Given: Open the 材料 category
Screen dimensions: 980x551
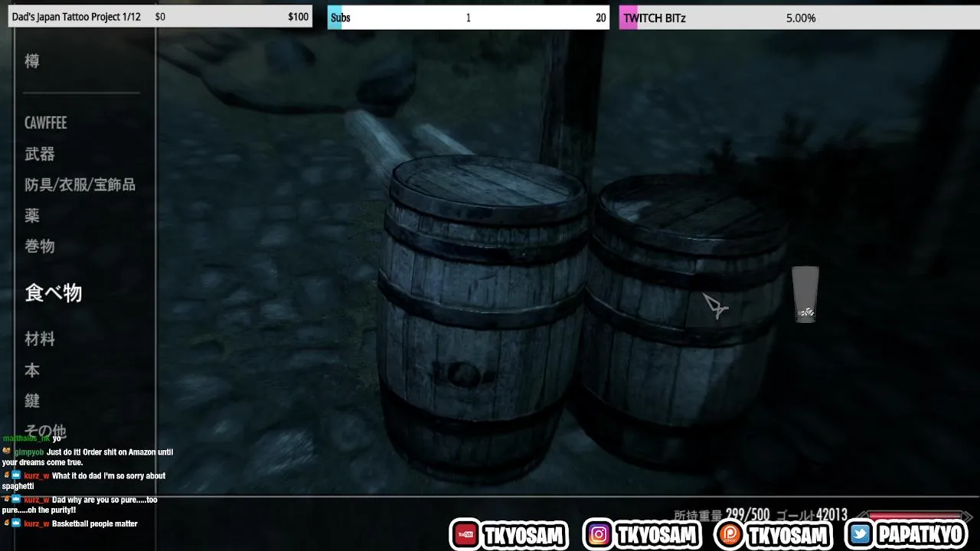Looking at the screenshot, I should point(40,338).
